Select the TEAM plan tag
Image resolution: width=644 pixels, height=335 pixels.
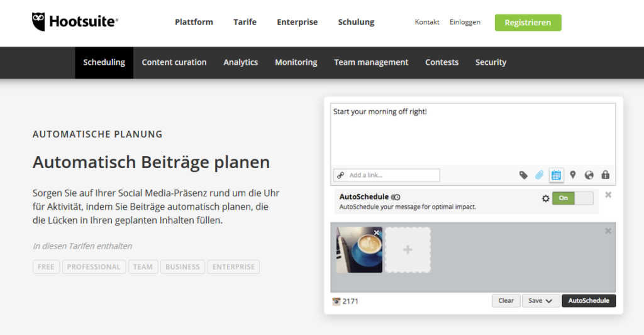coord(143,267)
